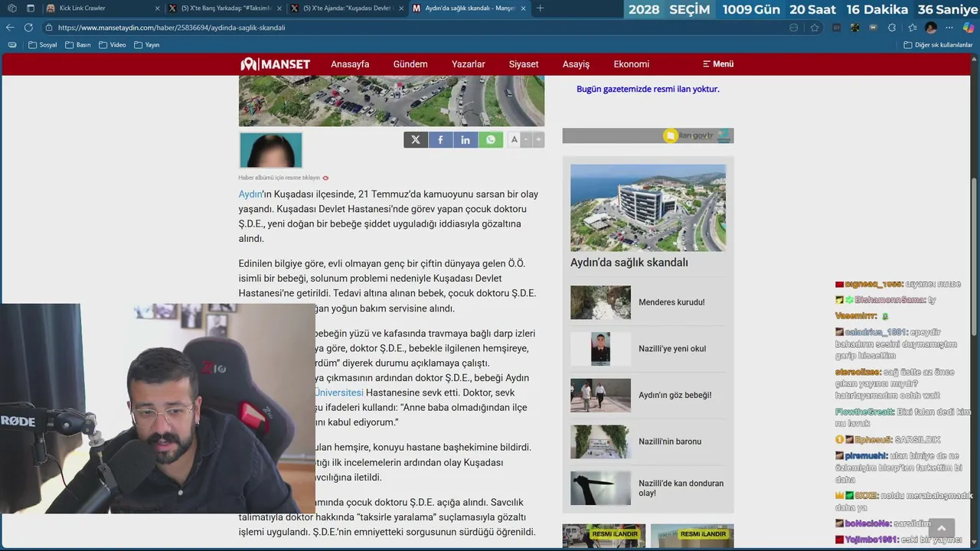Share the article on Facebook
The width and height of the screenshot is (980, 551).
440,139
